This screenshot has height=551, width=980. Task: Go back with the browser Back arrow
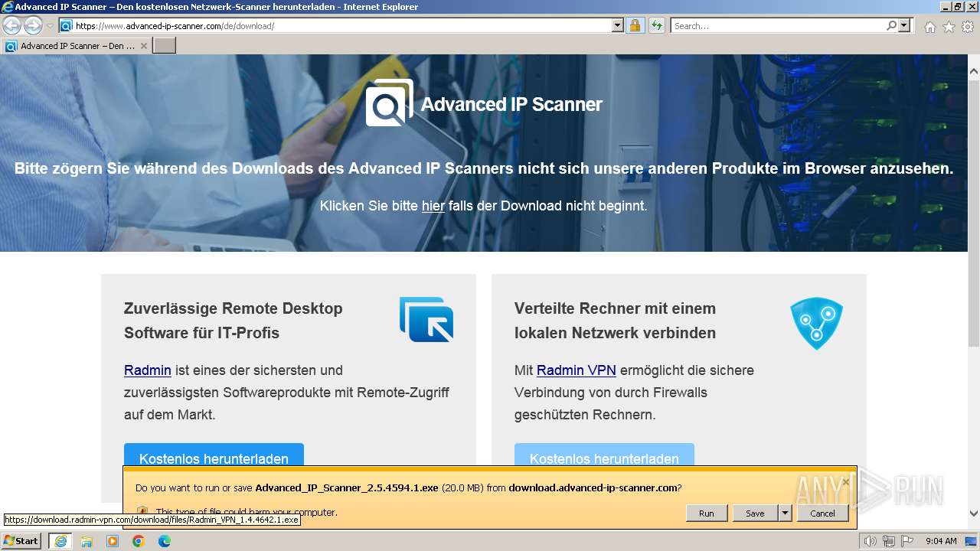point(11,26)
